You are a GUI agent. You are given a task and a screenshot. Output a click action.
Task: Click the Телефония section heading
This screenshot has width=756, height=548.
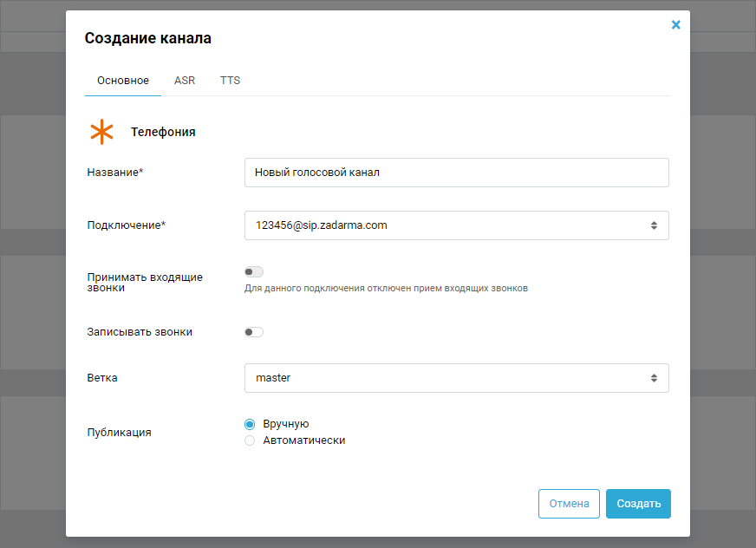[x=163, y=133]
